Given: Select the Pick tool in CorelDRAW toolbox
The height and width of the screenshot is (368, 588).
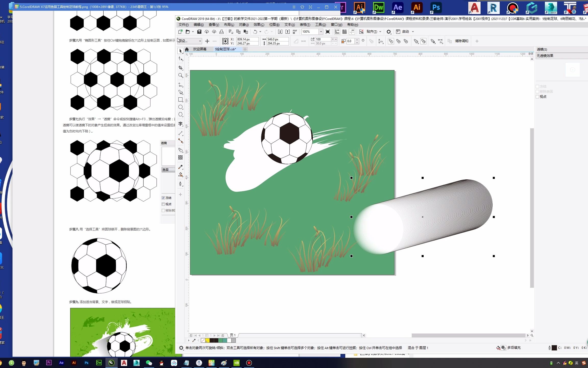Looking at the screenshot, I should point(180,51).
